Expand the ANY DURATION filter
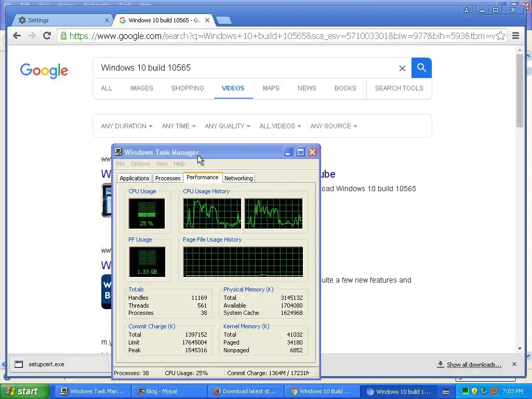 click(x=127, y=126)
